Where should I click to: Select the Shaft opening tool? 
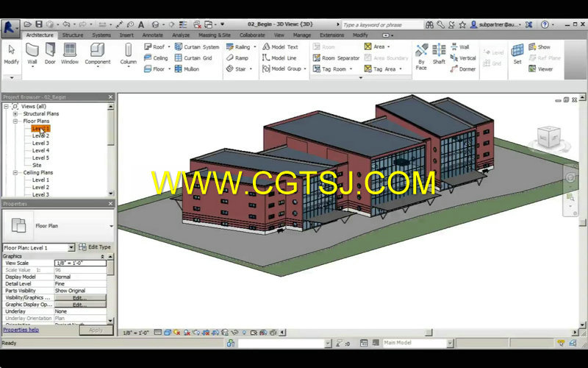(439, 54)
